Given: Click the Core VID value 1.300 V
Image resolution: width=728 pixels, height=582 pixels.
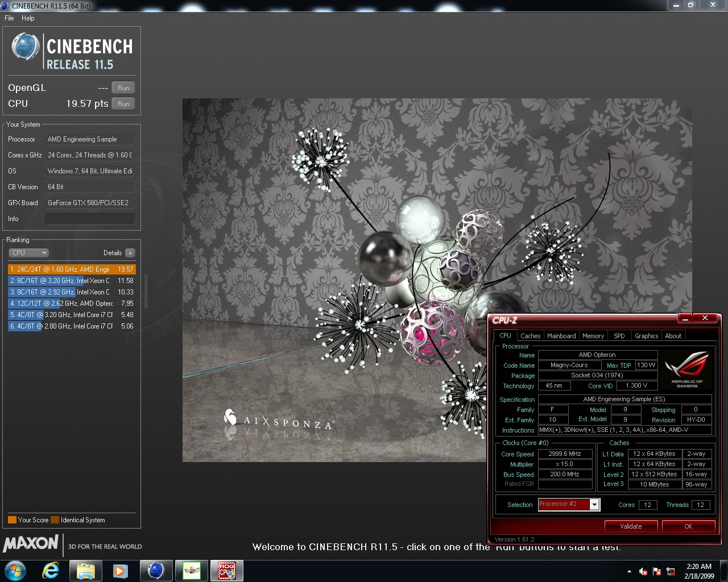Looking at the screenshot, I should click(x=636, y=386).
